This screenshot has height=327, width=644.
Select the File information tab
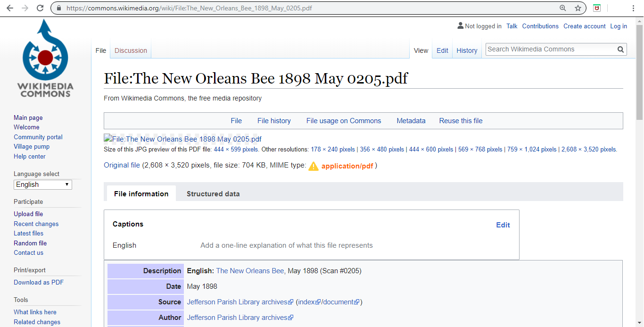tap(141, 194)
